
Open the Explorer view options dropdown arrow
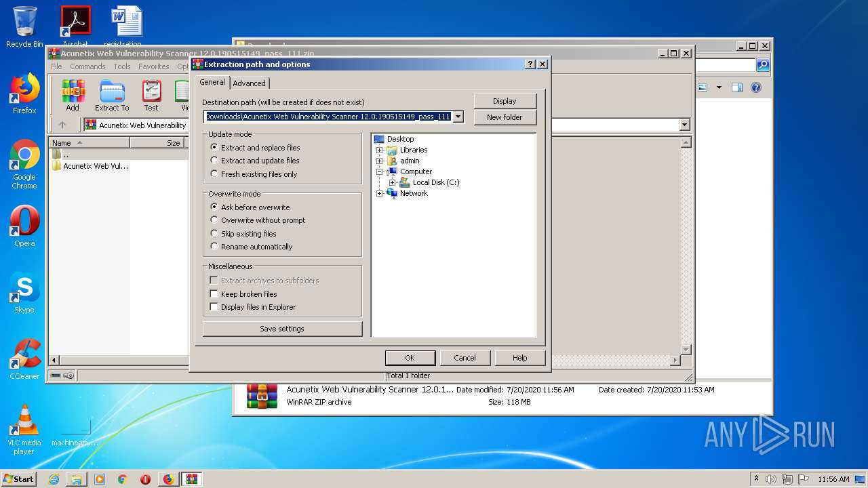[719, 87]
